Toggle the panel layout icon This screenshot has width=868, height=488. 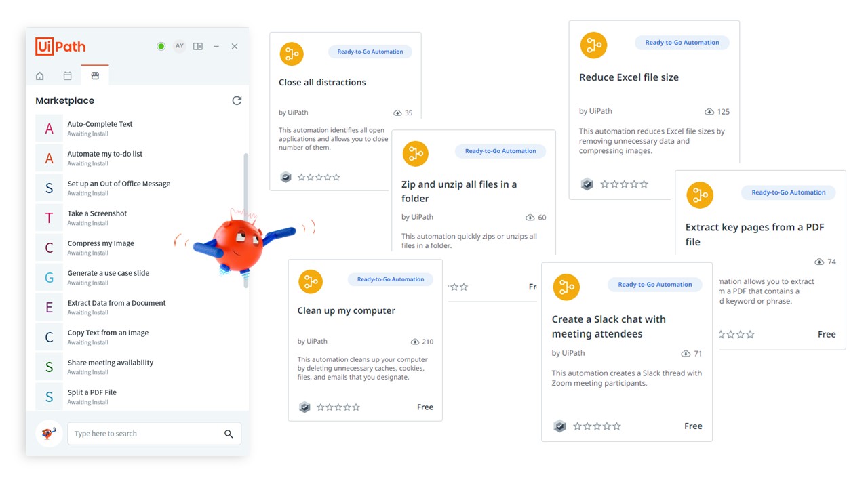(198, 47)
